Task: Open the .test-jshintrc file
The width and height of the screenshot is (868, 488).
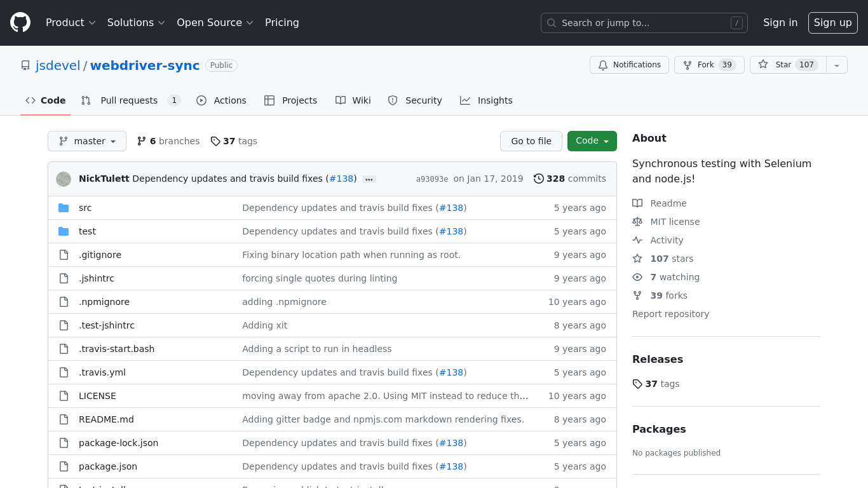Action: [x=107, y=325]
